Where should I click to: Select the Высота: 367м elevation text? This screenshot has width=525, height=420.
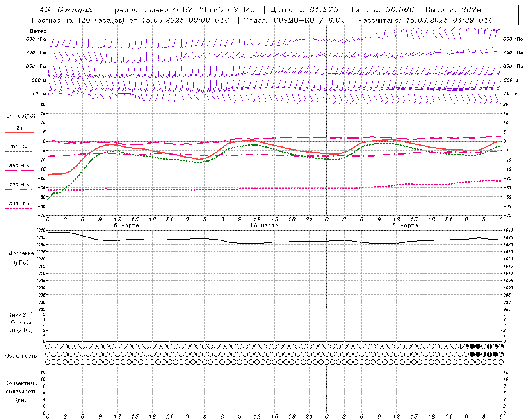coord(453,10)
